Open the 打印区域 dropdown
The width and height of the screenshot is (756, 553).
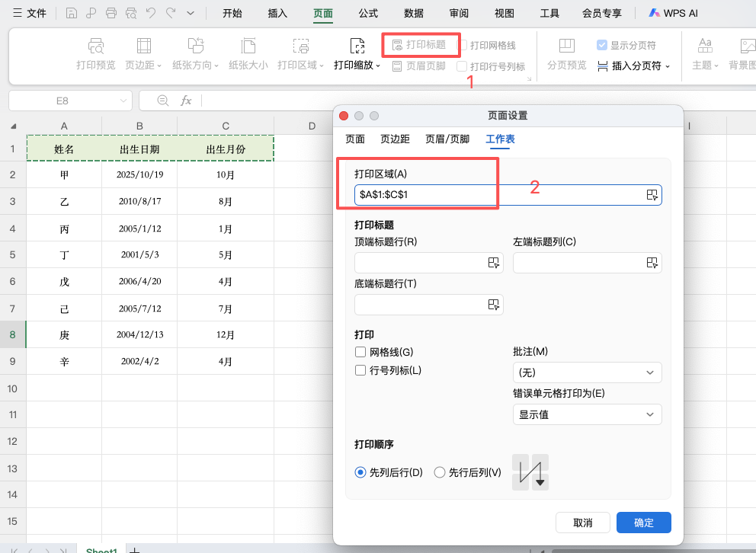300,65
